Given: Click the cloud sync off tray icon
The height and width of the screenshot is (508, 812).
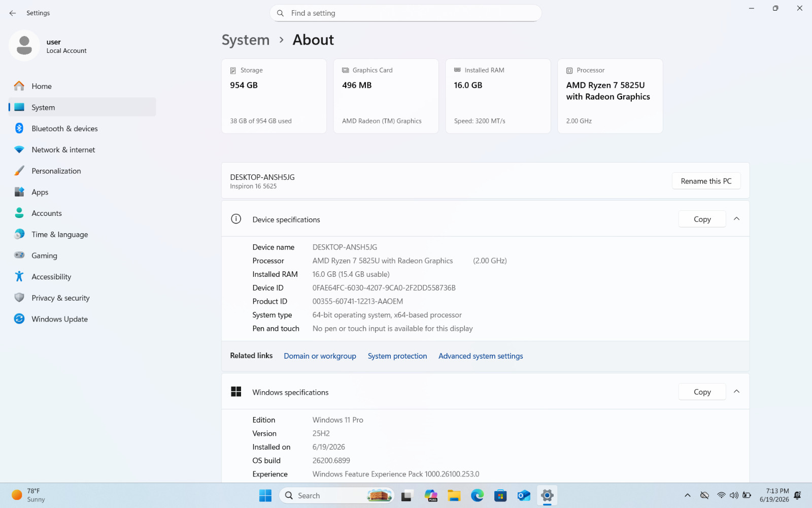Looking at the screenshot, I should point(704,496).
